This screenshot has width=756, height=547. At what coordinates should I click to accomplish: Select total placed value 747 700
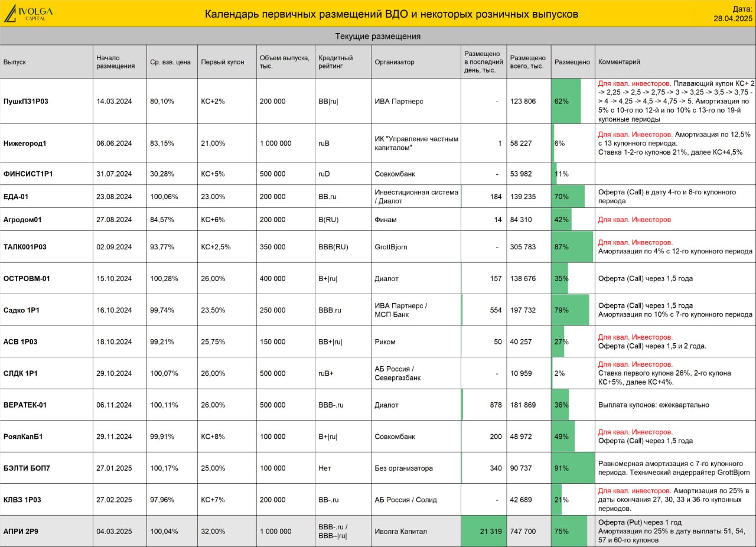click(x=523, y=531)
